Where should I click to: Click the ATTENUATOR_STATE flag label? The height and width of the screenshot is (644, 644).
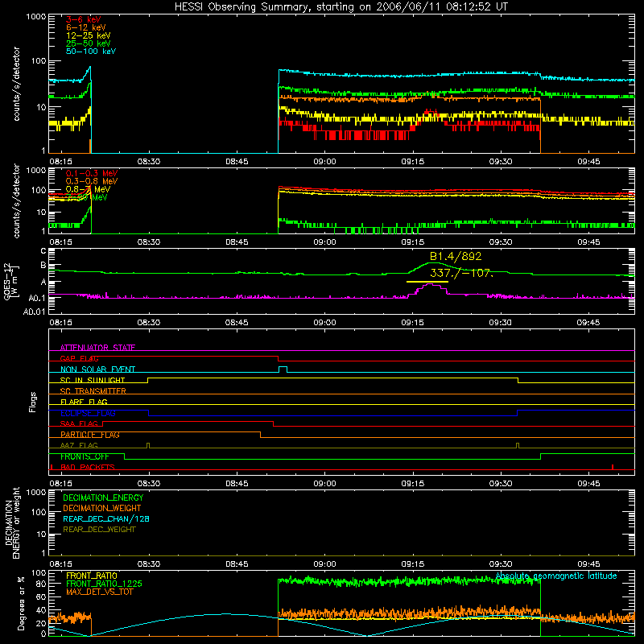tap(97, 348)
